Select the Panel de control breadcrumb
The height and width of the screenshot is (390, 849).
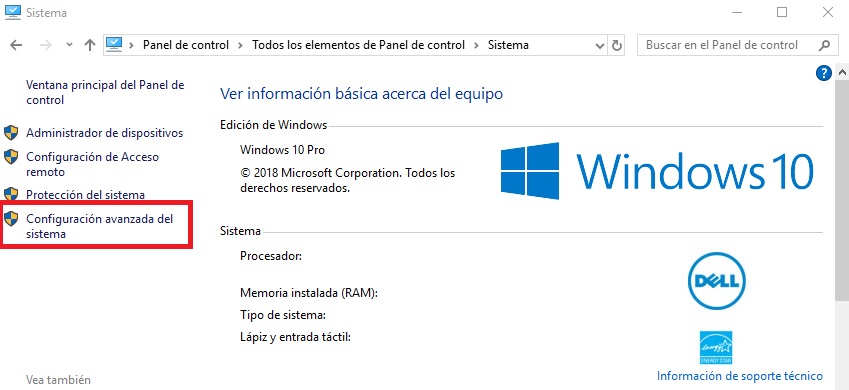click(186, 45)
